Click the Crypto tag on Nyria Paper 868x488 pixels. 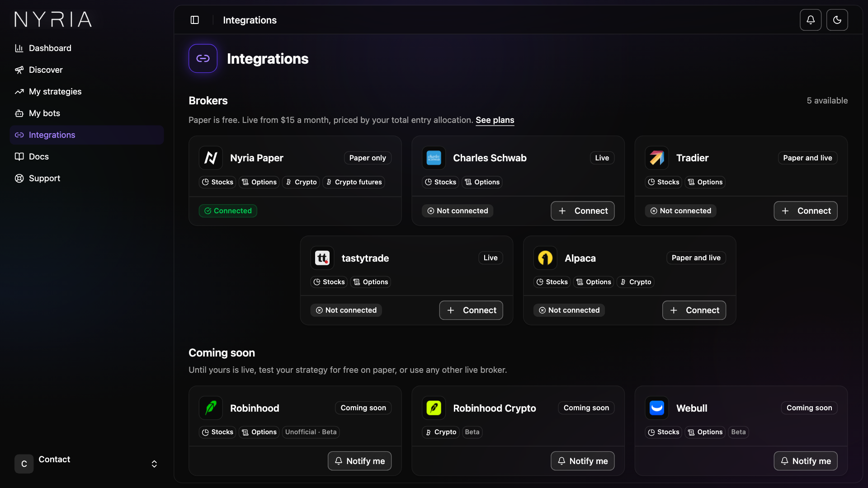tap(301, 182)
